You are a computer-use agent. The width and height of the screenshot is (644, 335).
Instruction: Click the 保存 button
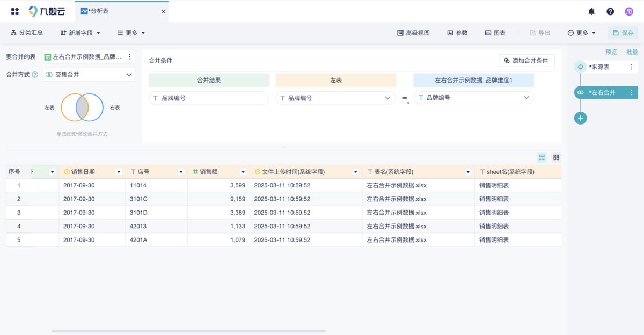(623, 33)
